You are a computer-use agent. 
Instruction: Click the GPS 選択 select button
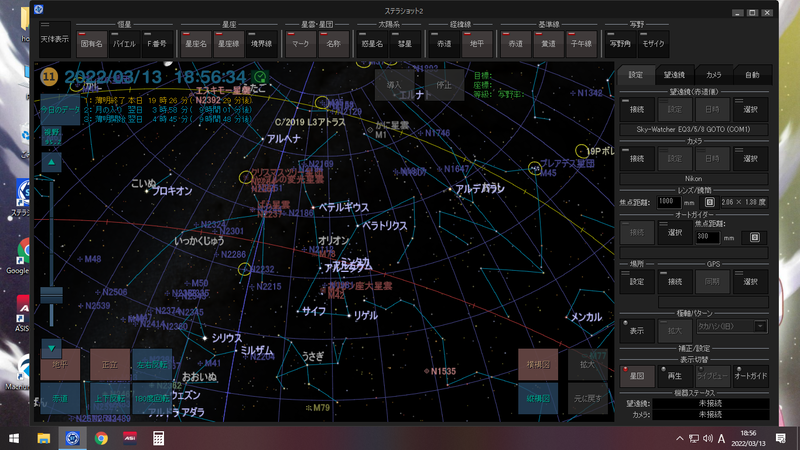(751, 282)
